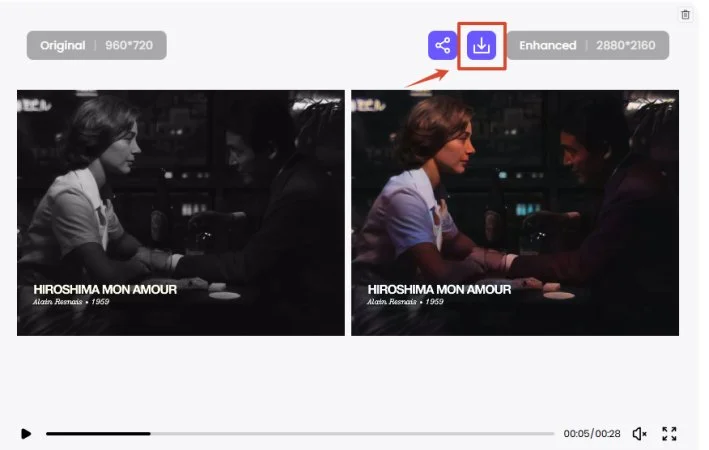Share the enhanced video result
709x450 pixels.
click(442, 45)
